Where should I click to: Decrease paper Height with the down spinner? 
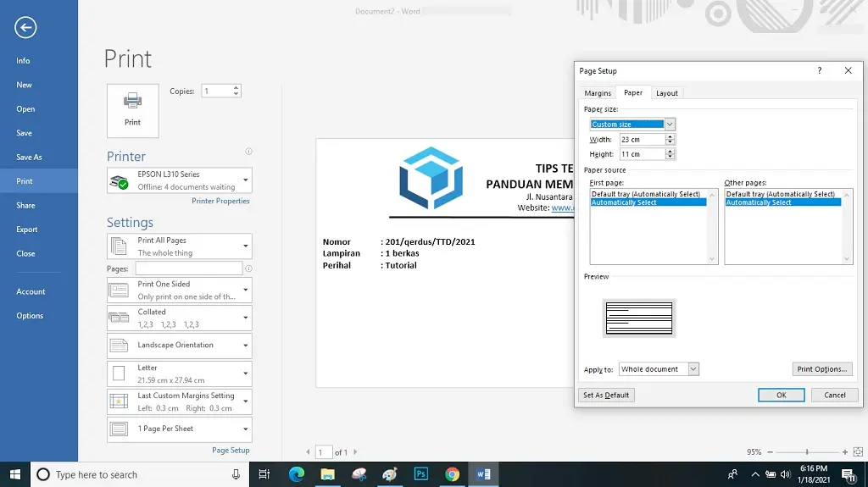(670, 157)
